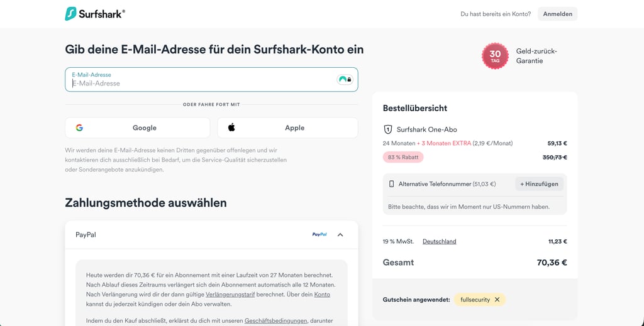Image resolution: width=644 pixels, height=326 pixels.
Task: Click the PayPal logo icon
Action: pos(319,234)
